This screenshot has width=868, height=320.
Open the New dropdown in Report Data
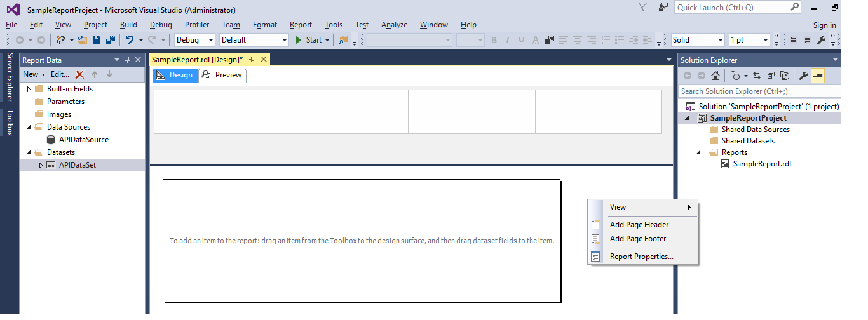(34, 74)
